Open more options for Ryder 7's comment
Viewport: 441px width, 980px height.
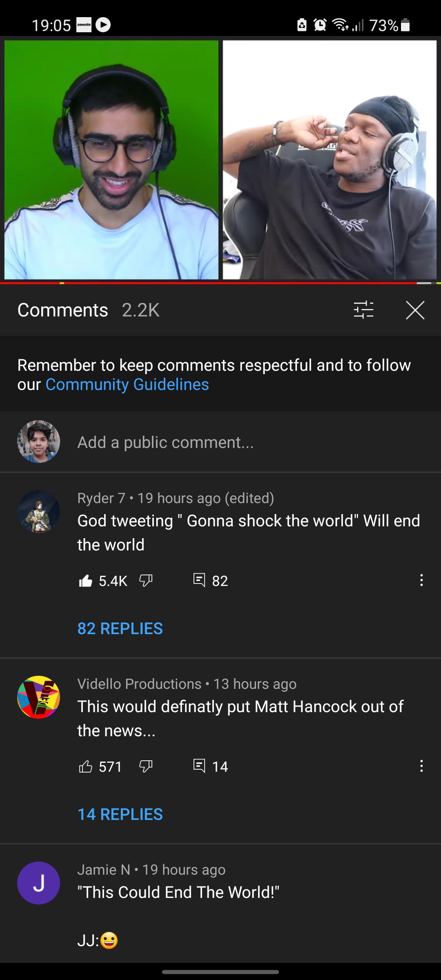[421, 580]
